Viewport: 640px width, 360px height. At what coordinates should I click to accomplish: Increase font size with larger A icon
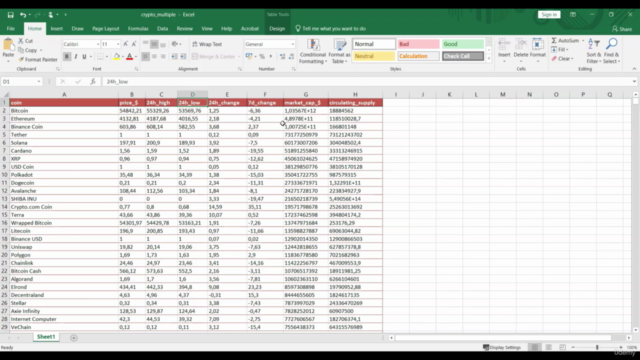125,44
